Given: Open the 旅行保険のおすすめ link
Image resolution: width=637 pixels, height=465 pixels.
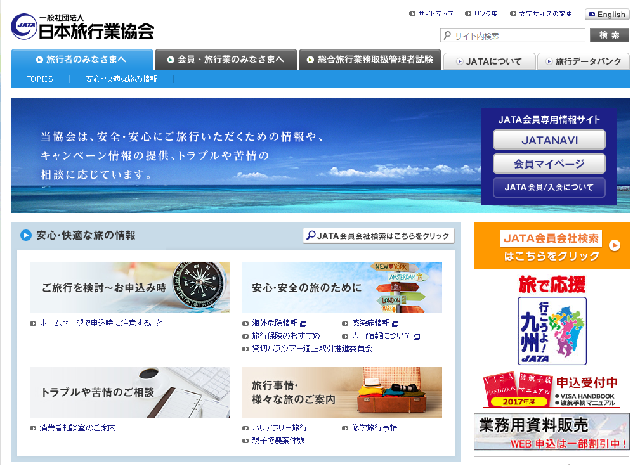Looking at the screenshot, I should (286, 336).
